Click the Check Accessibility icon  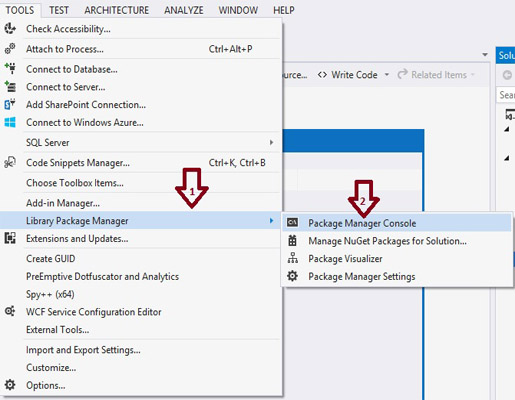[x=10, y=29]
